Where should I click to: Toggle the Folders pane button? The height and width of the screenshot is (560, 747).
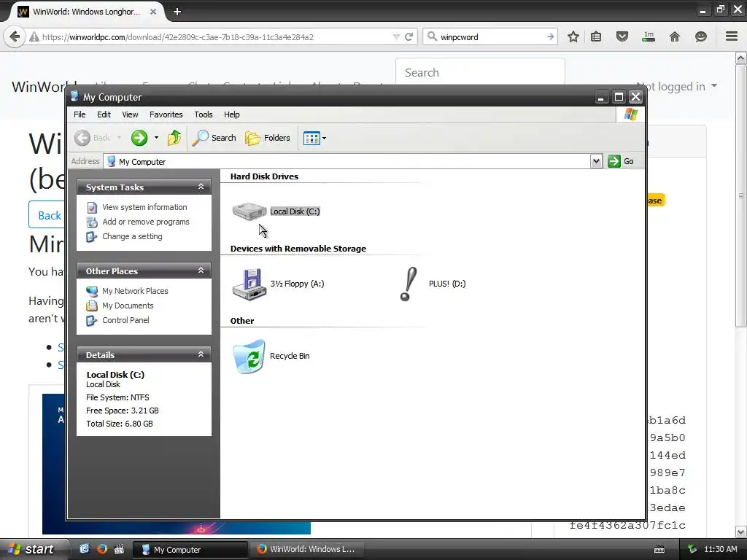pos(268,138)
